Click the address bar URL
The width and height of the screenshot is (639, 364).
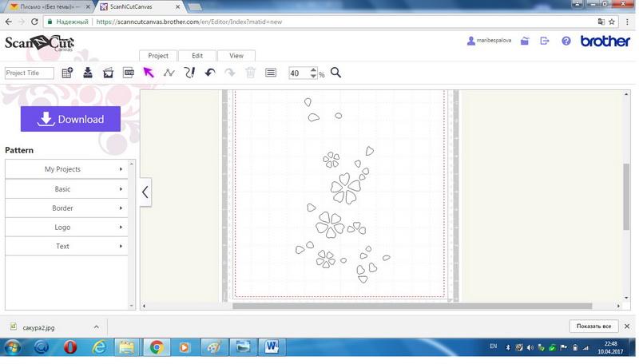coord(189,22)
